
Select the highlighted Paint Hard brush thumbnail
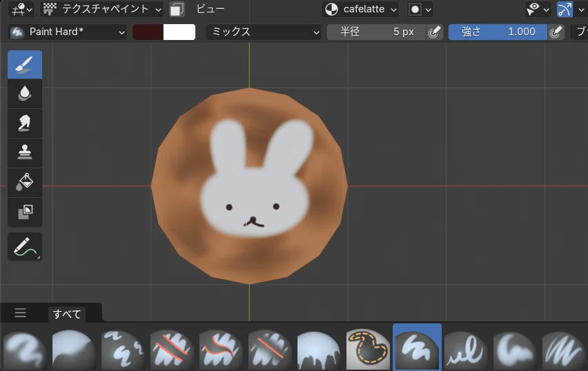coord(417,348)
